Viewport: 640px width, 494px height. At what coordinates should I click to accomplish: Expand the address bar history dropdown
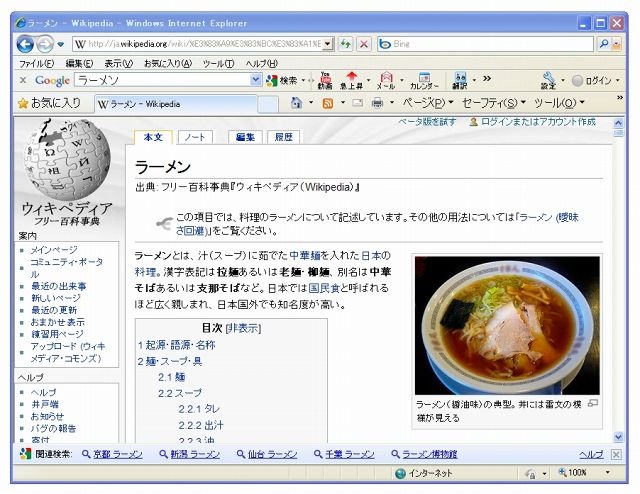point(329,44)
